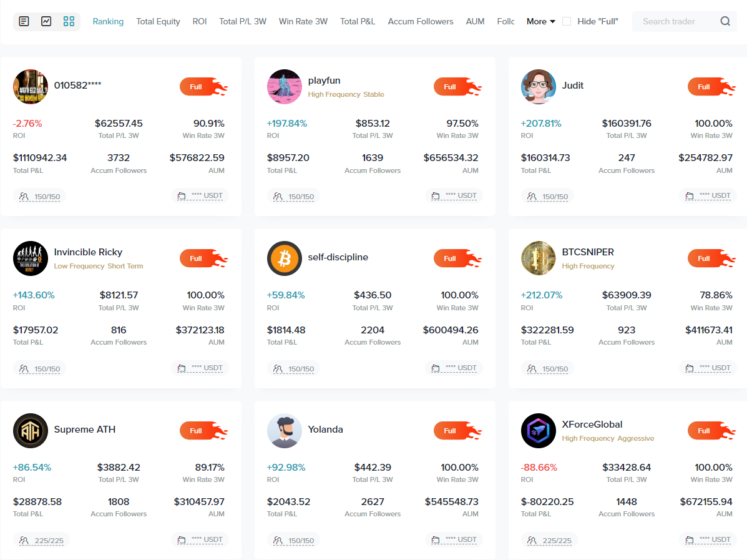Click the Full button on Judit's card
Screen dimensions: 747x560
pos(704,87)
